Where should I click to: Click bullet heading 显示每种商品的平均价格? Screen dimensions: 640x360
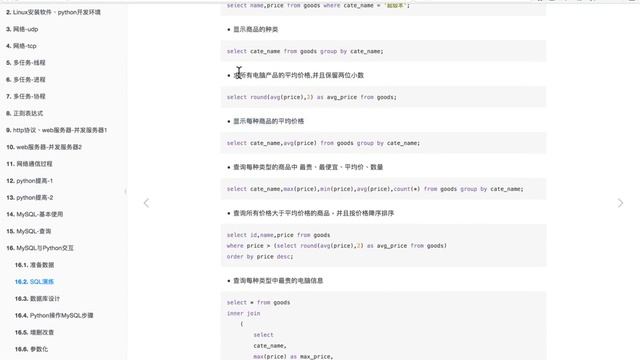(x=269, y=121)
